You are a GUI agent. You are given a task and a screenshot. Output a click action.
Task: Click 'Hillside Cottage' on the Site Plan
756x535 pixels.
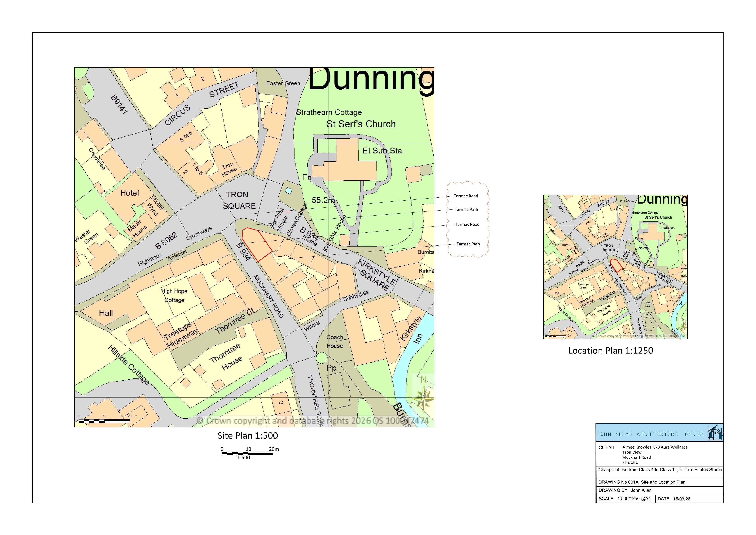[x=129, y=365]
